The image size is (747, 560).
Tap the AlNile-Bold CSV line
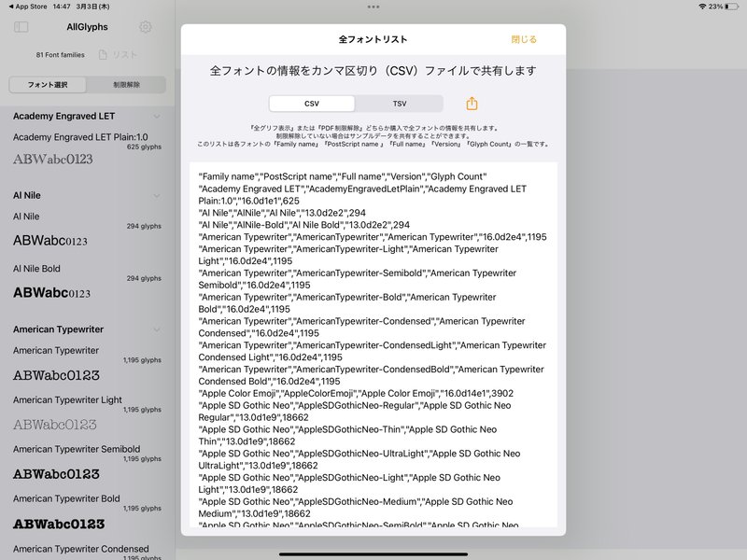pyautogui.click(x=304, y=225)
